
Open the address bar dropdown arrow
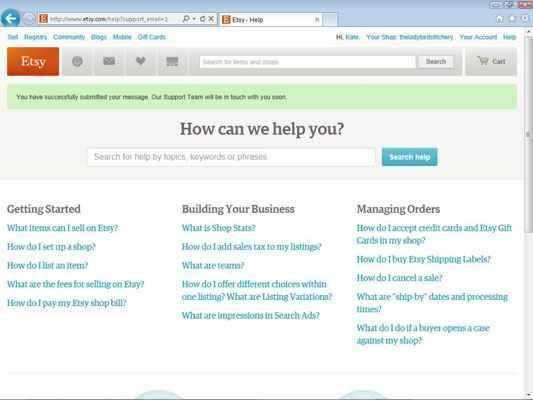pyautogui.click(x=194, y=19)
